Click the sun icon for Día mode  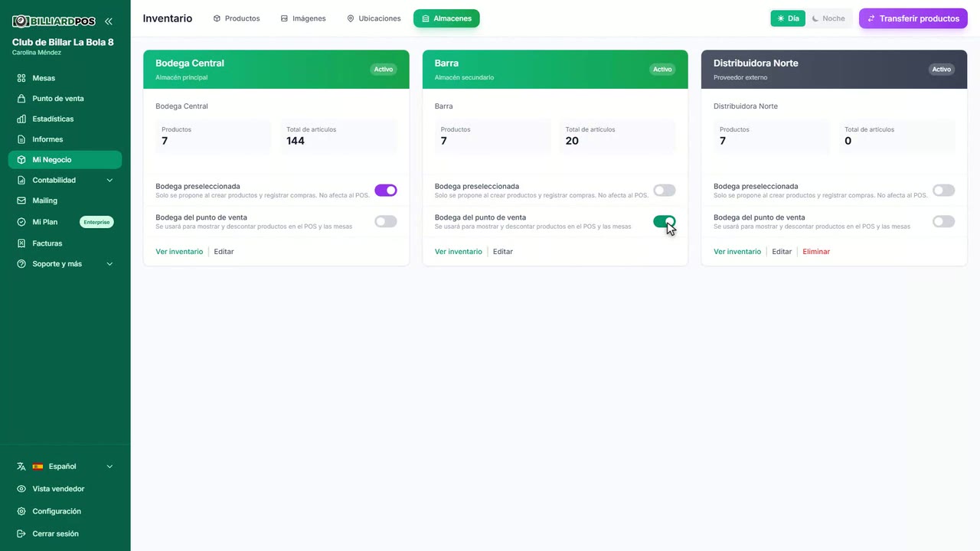pyautogui.click(x=780, y=18)
